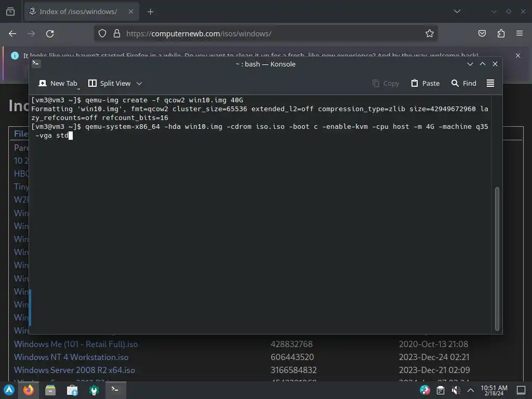The width and height of the screenshot is (532, 399).
Task: Open the clipboard tray icon
Action: 441,390
